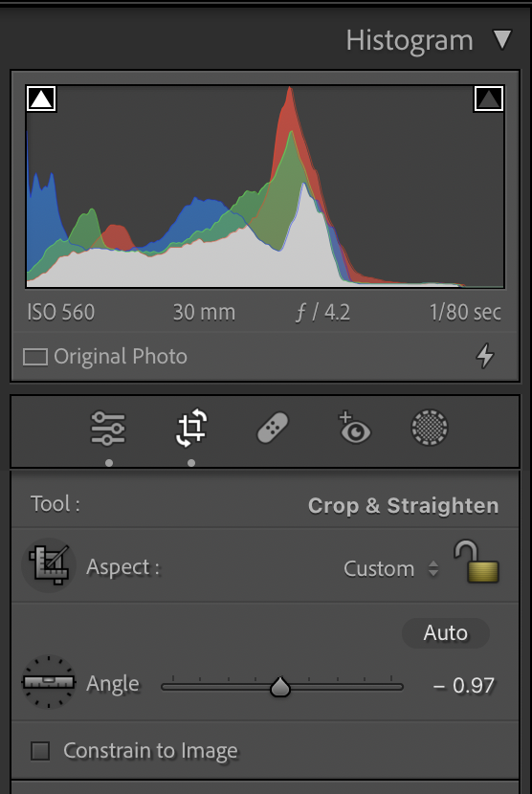
Task: Open the Aspect Custom dropdown
Action: click(390, 568)
